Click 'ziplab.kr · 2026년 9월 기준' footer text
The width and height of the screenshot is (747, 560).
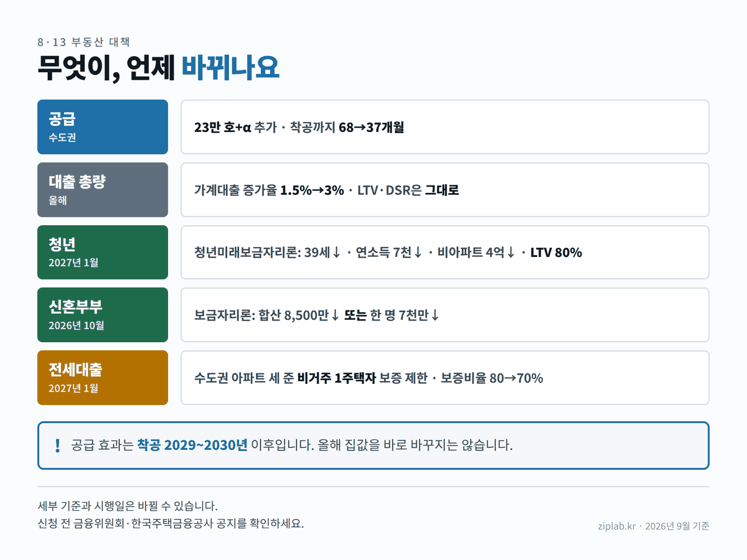[653, 526]
